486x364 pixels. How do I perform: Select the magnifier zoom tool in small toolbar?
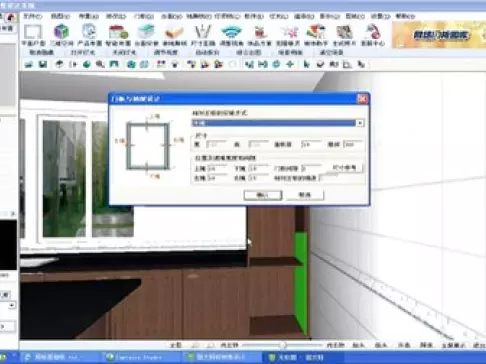point(100,64)
